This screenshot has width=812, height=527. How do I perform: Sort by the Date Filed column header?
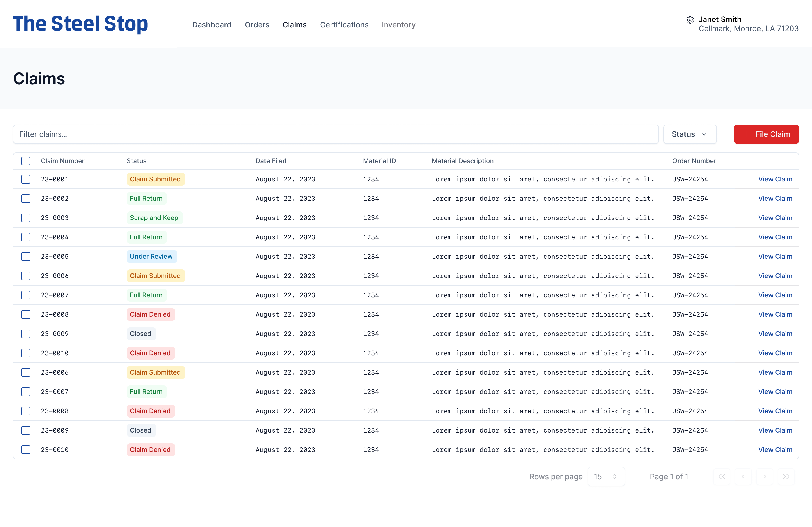coord(271,161)
